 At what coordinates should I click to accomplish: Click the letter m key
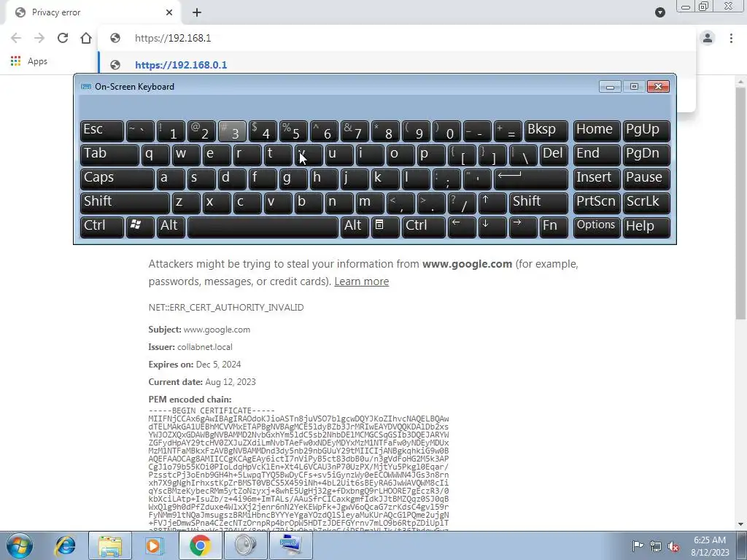pyautogui.click(x=370, y=203)
